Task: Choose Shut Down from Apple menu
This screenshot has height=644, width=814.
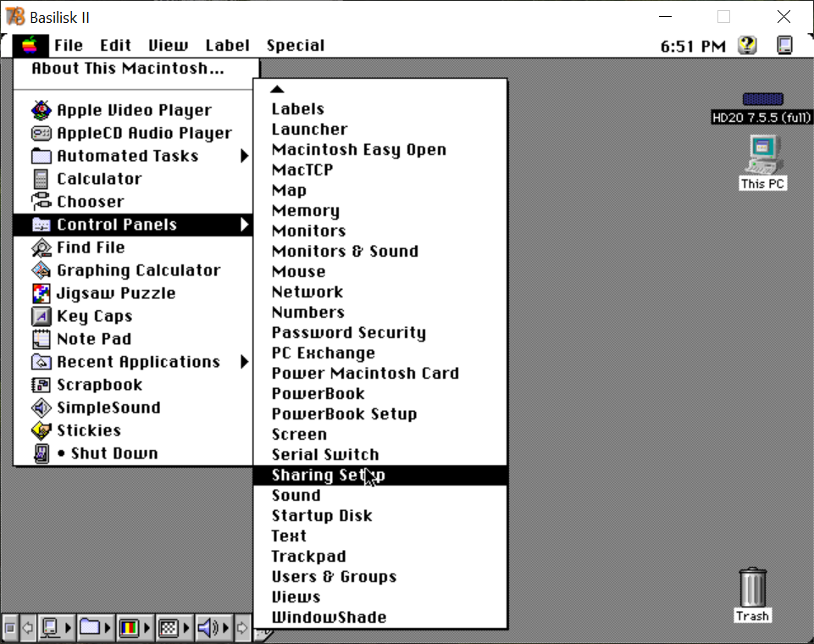Action: (x=133, y=452)
